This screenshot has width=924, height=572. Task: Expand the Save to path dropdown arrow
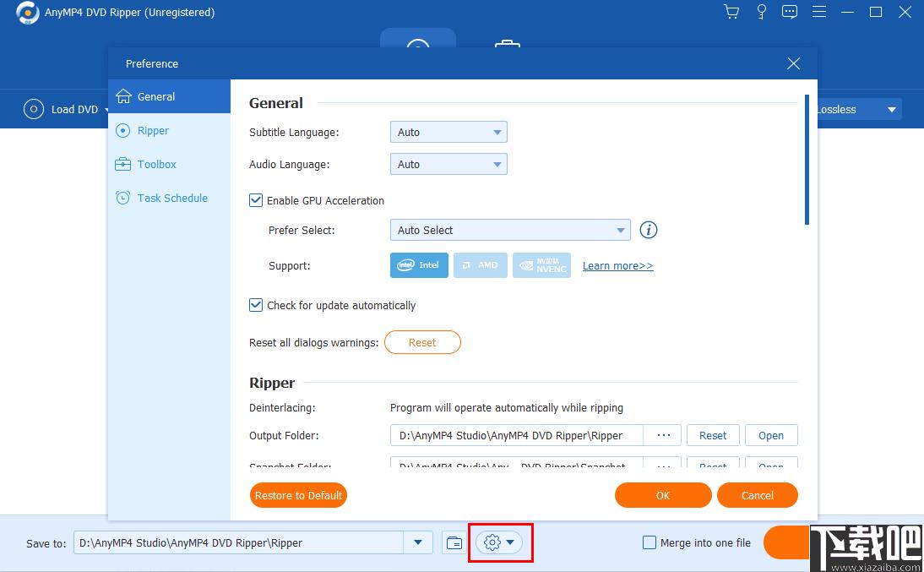418,542
